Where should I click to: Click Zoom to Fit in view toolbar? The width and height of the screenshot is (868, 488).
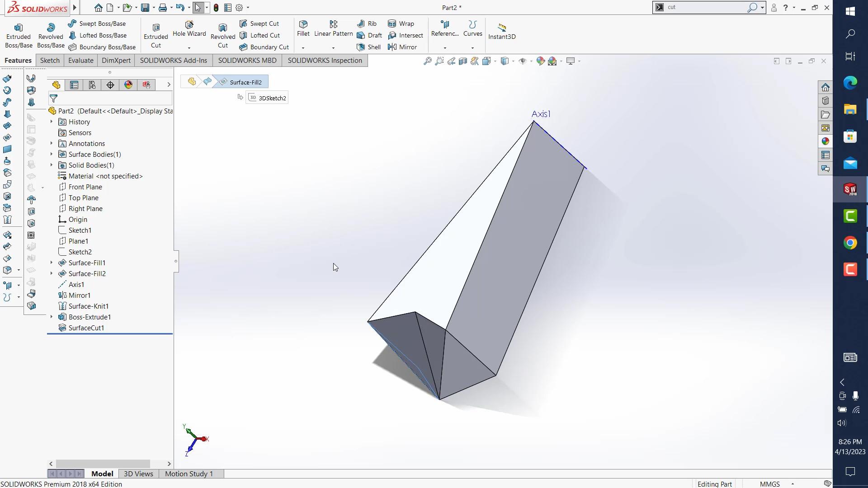[427, 61]
